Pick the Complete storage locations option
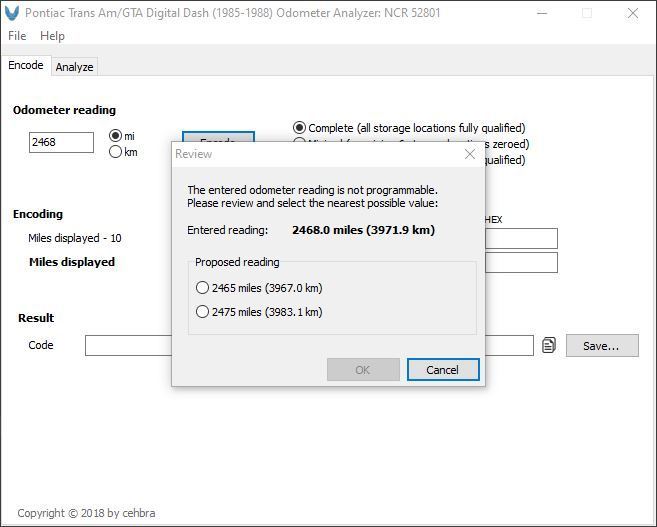 [299, 128]
